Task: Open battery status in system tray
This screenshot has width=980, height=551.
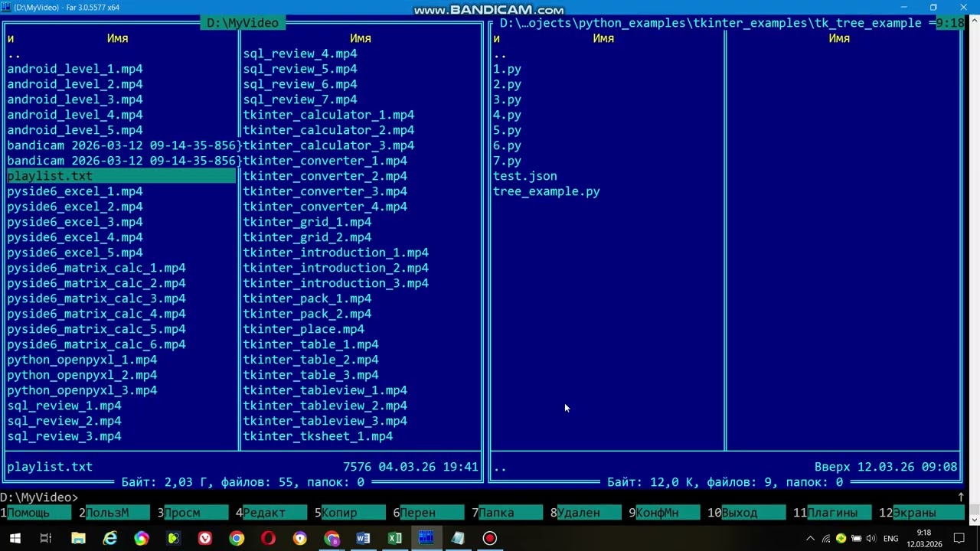Action: click(x=856, y=539)
